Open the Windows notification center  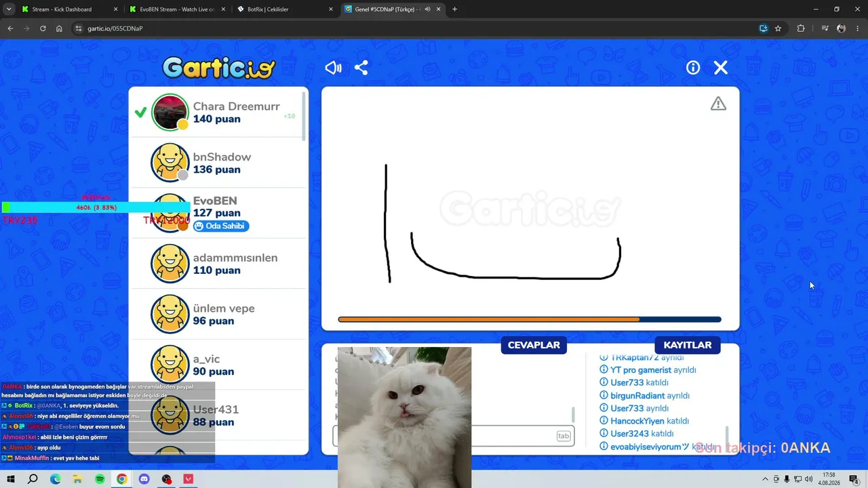854,479
